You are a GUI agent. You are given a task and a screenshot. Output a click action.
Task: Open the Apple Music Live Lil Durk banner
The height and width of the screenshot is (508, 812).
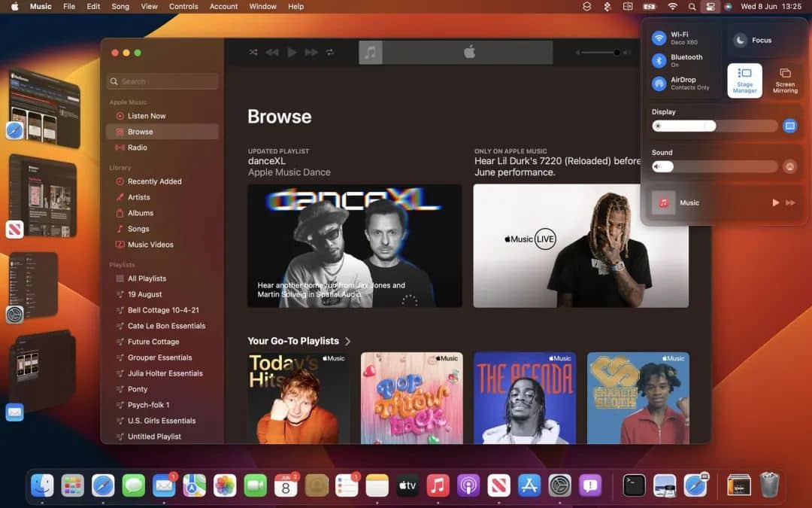[580, 246]
